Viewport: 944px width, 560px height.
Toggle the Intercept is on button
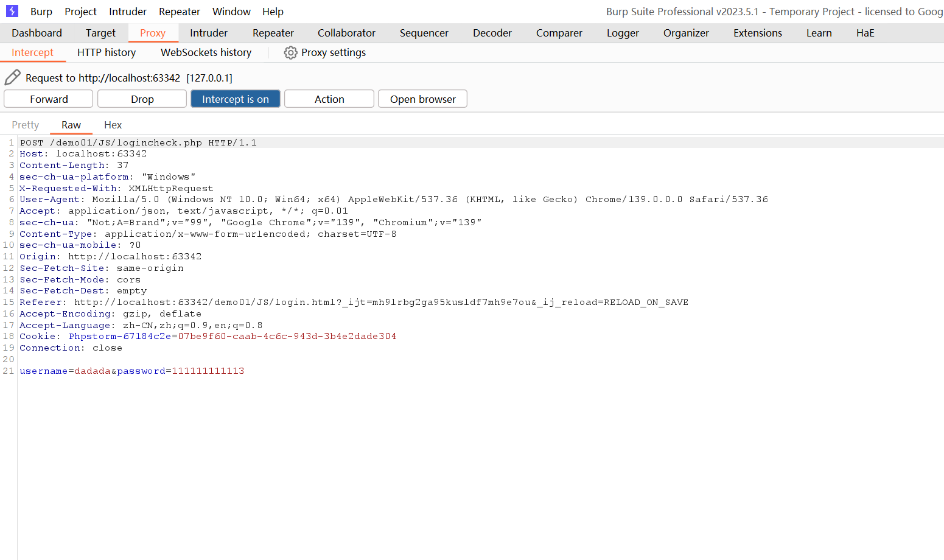[236, 99]
